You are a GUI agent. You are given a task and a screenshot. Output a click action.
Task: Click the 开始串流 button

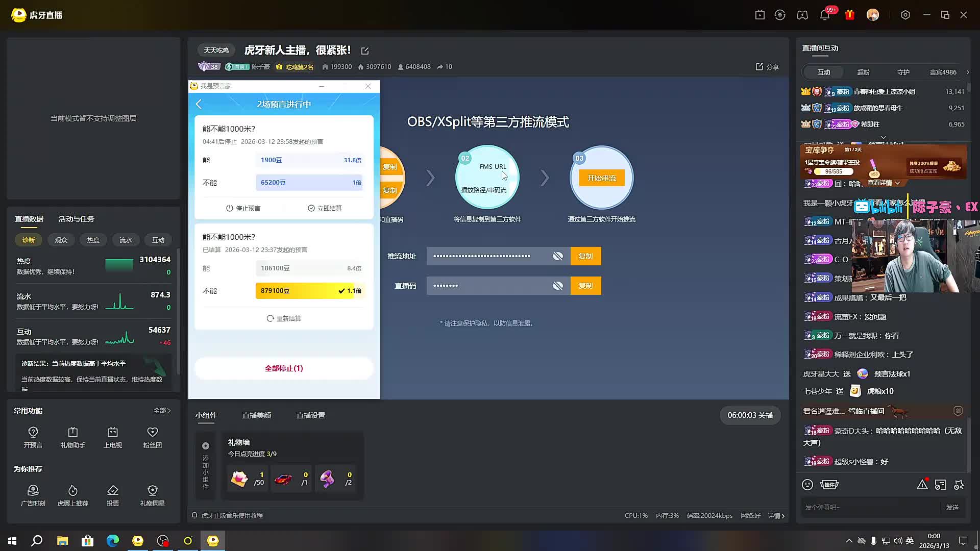602,178
